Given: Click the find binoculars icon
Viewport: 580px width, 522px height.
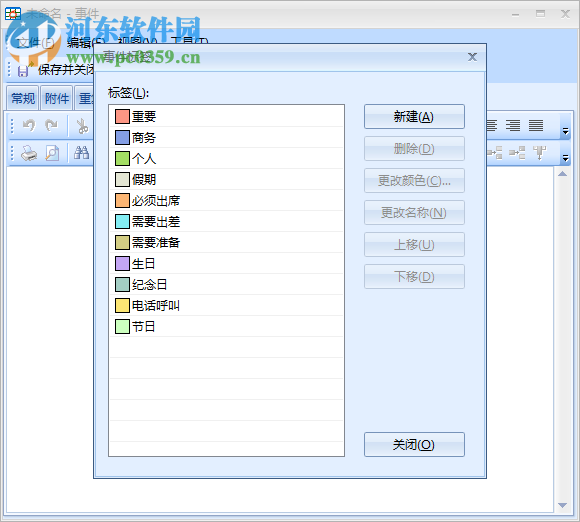Looking at the screenshot, I should 81,152.
